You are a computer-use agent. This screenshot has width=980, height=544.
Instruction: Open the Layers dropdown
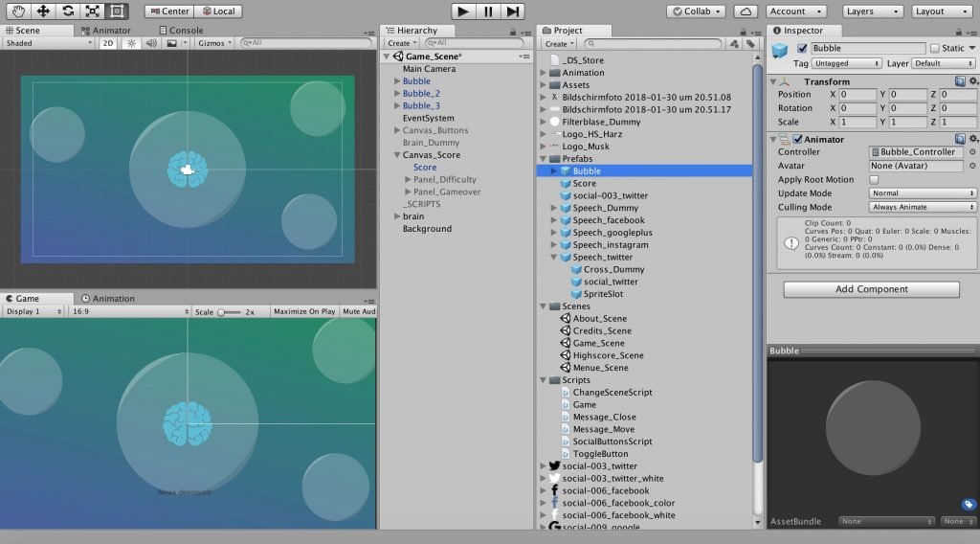click(x=872, y=11)
